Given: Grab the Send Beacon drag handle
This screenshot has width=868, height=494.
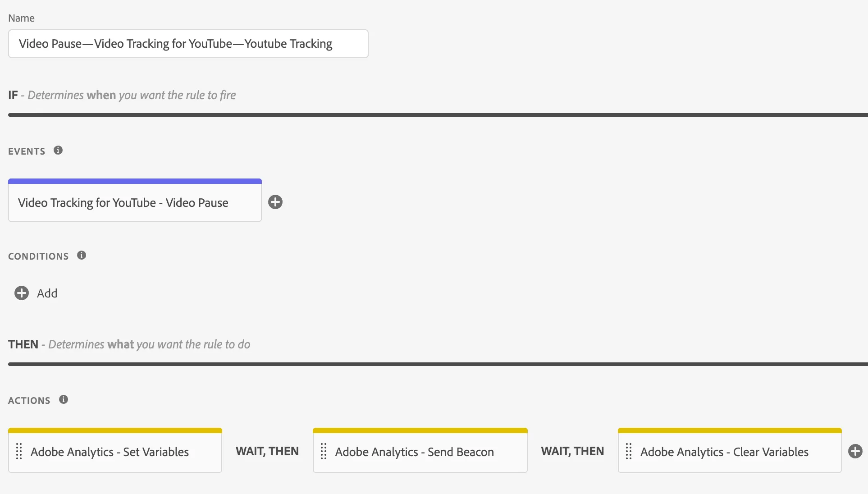Looking at the screenshot, I should tap(324, 451).
